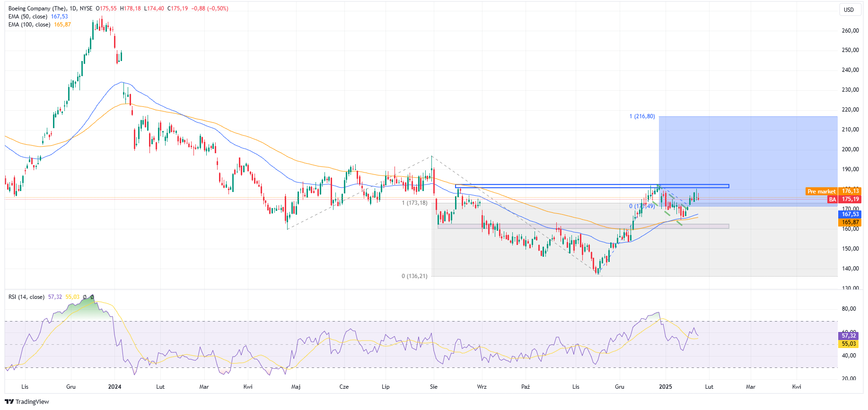
Task: Click the Paź label on time axis
Action: pos(526,387)
